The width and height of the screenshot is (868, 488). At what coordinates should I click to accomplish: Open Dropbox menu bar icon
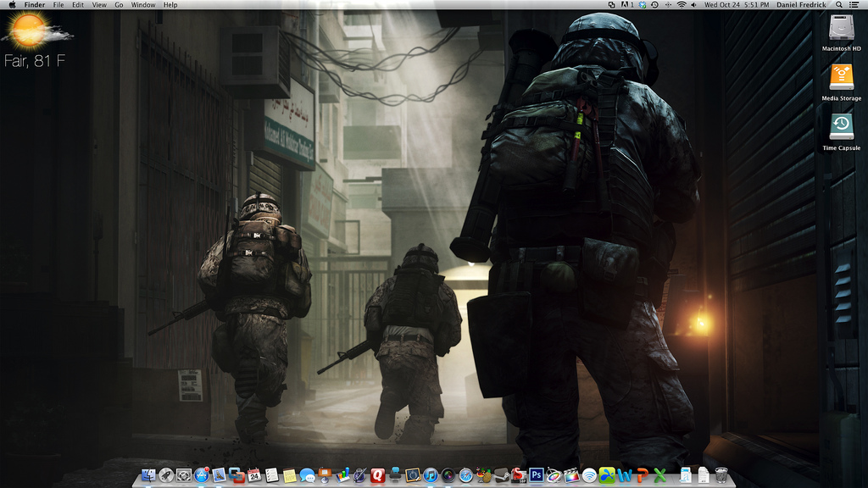643,4
